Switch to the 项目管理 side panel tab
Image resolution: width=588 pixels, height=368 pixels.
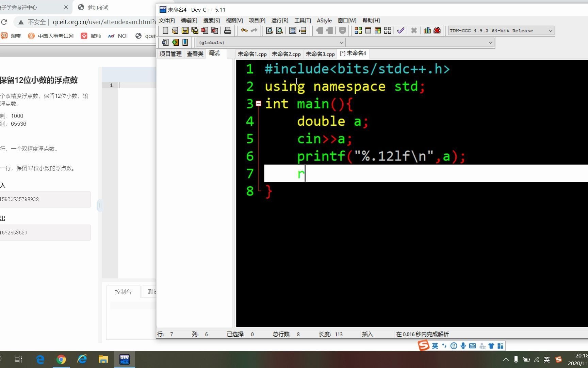170,54
